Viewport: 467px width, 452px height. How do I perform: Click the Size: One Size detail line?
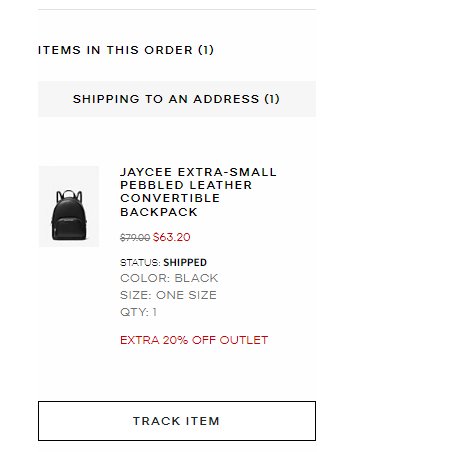click(168, 295)
